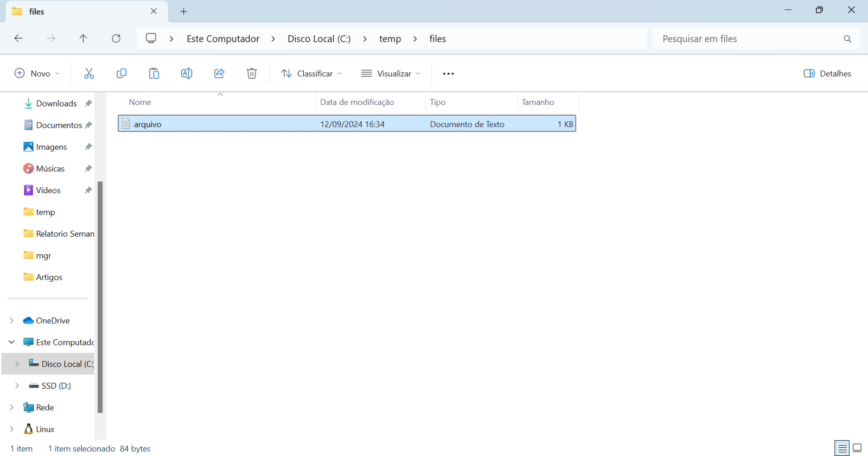Open the Classificar sort dropdown
Image resolution: width=868 pixels, height=456 pixels.
311,73
